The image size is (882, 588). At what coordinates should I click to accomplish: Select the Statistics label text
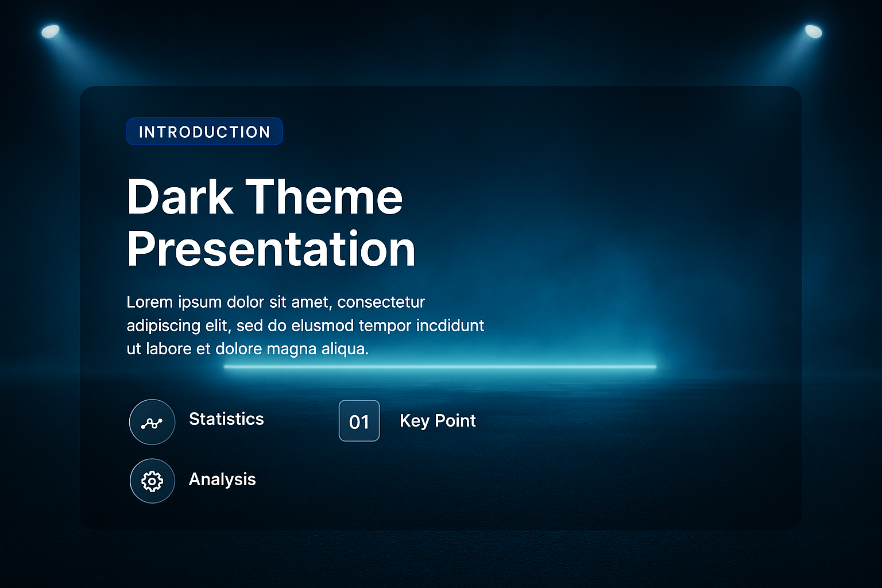coord(226,419)
